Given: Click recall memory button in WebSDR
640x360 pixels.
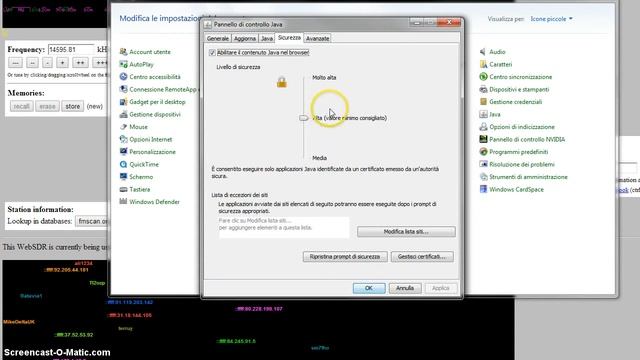Looking at the screenshot, I should 21,106.
